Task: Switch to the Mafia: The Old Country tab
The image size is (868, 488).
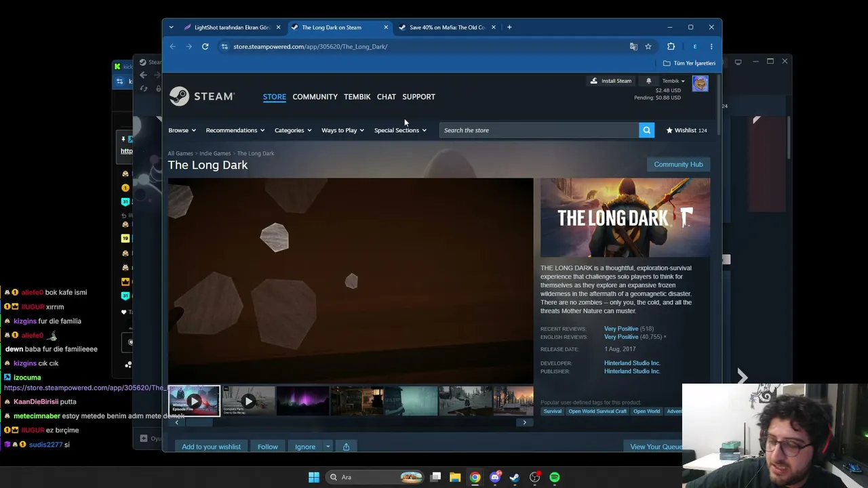Action: 448,27
